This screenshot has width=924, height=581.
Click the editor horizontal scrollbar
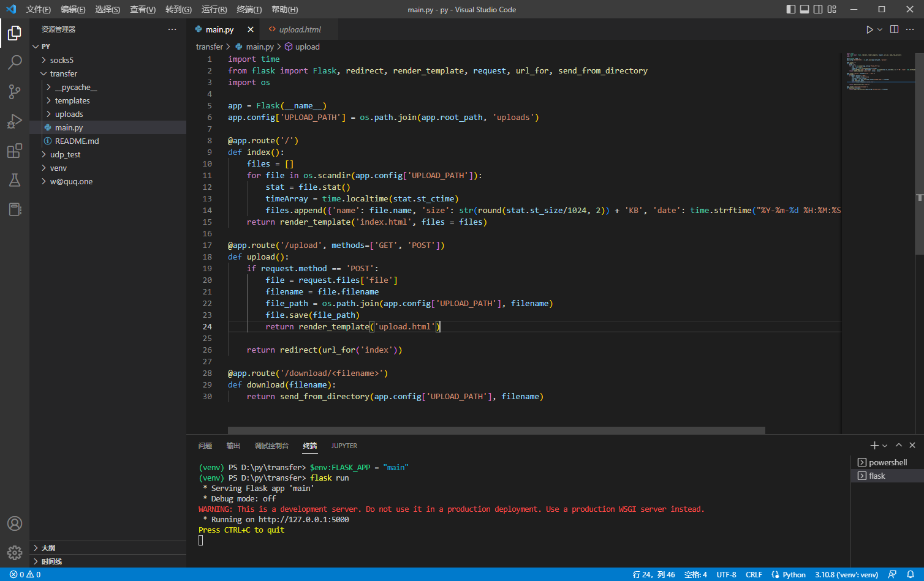tap(496, 430)
